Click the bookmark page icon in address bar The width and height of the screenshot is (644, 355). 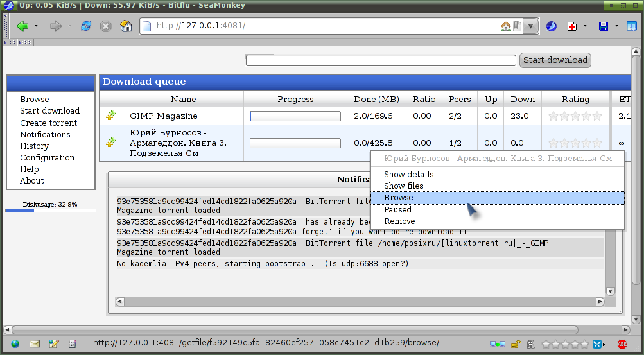517,26
